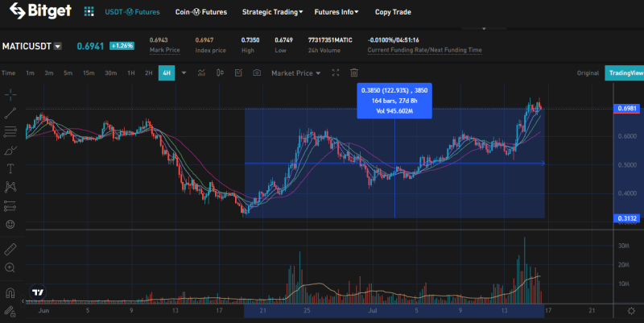Viewport: 644px width, 323px height.
Task: Select the active 4H timeframe
Action: point(167,72)
